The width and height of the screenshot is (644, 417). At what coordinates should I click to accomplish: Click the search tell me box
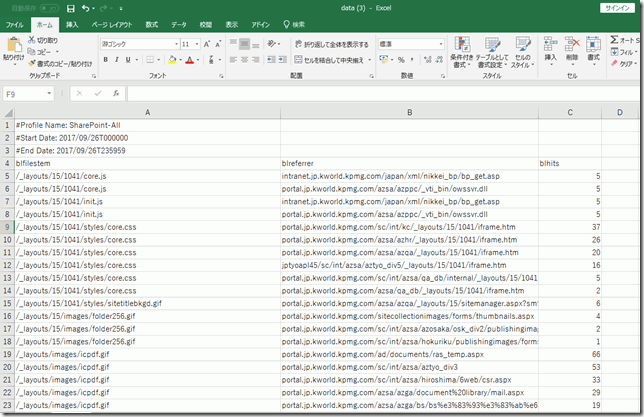point(294,25)
